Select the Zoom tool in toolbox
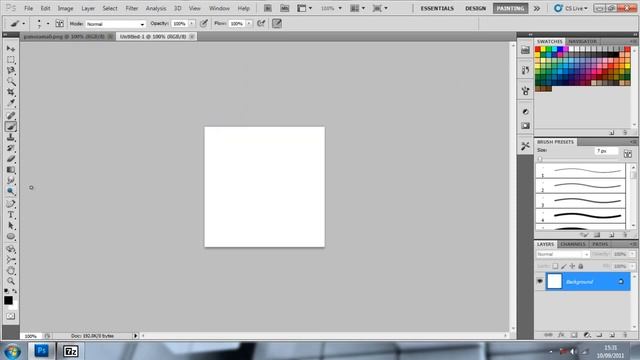Screen dimensions: 640x360 (x=11, y=281)
